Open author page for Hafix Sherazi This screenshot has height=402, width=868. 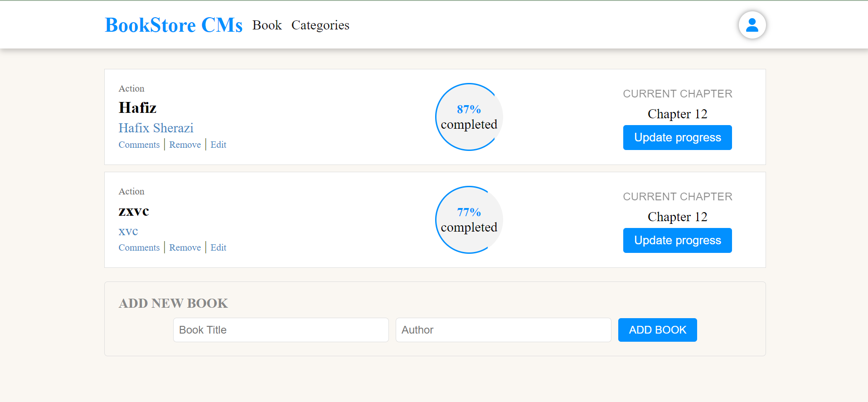(x=156, y=128)
